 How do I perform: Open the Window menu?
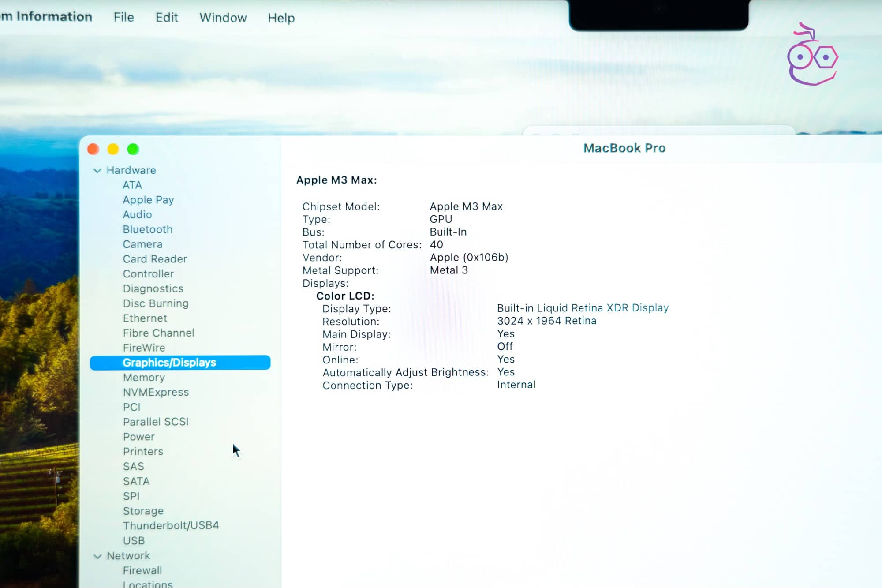223,18
